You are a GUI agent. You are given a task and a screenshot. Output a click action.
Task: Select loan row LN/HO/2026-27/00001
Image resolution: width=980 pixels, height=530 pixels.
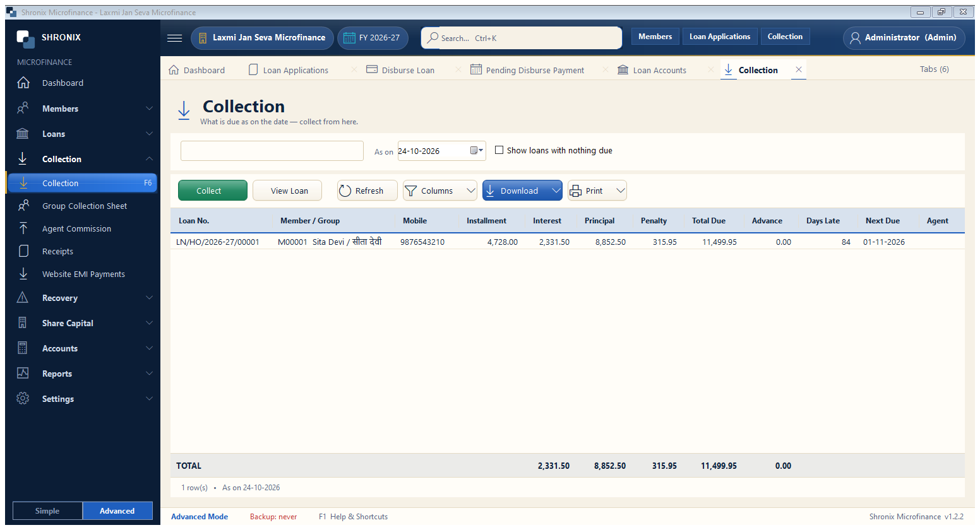(567, 242)
